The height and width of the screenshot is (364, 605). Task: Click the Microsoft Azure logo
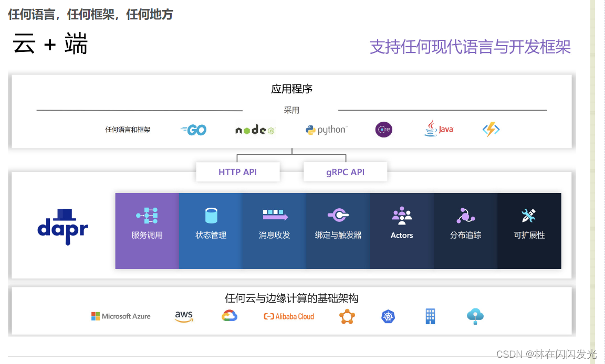pos(120,316)
